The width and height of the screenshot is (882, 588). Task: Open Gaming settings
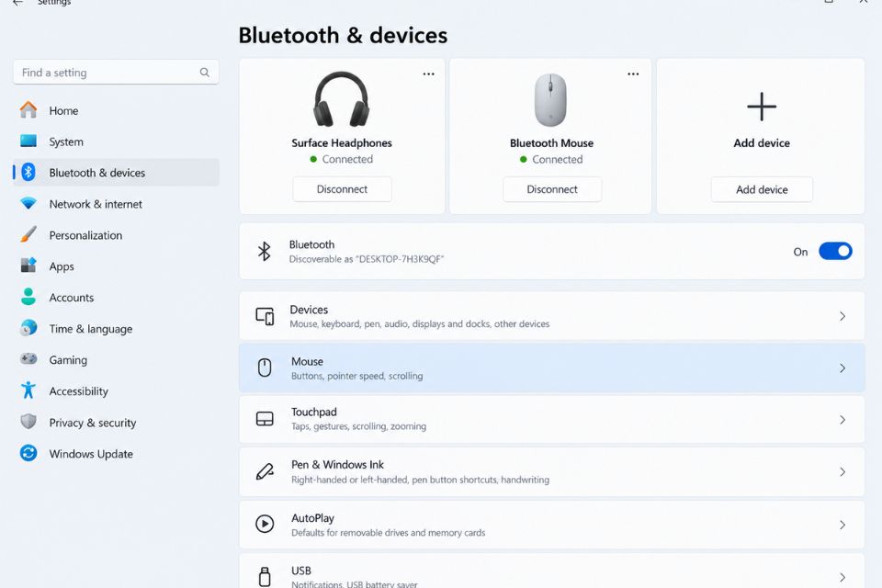[116, 359]
